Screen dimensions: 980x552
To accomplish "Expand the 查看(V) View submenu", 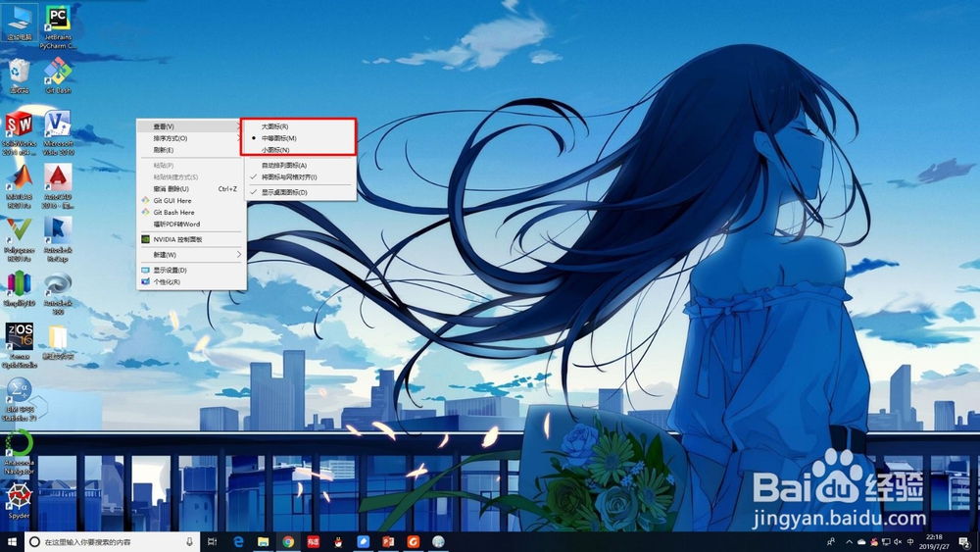I will pos(191,126).
